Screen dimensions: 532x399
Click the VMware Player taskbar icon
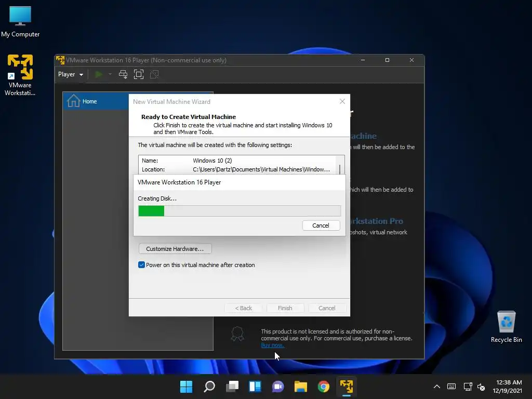[347, 387]
